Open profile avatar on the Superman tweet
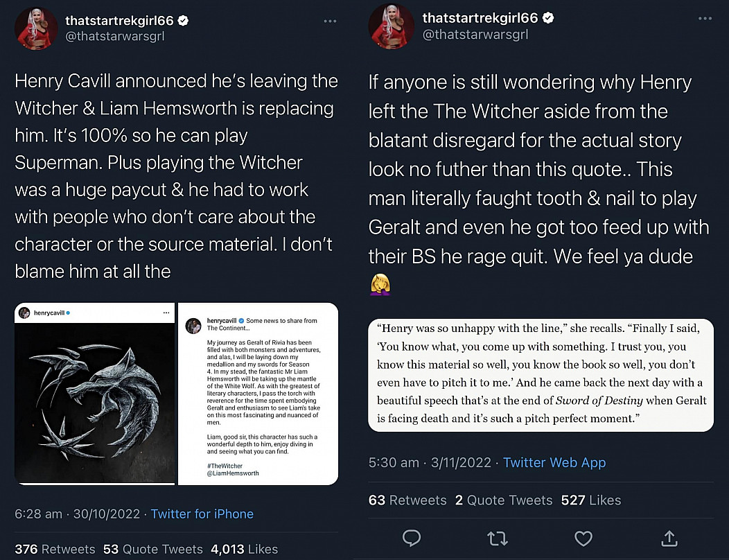Screen dimensions: 729x560 tap(35, 29)
